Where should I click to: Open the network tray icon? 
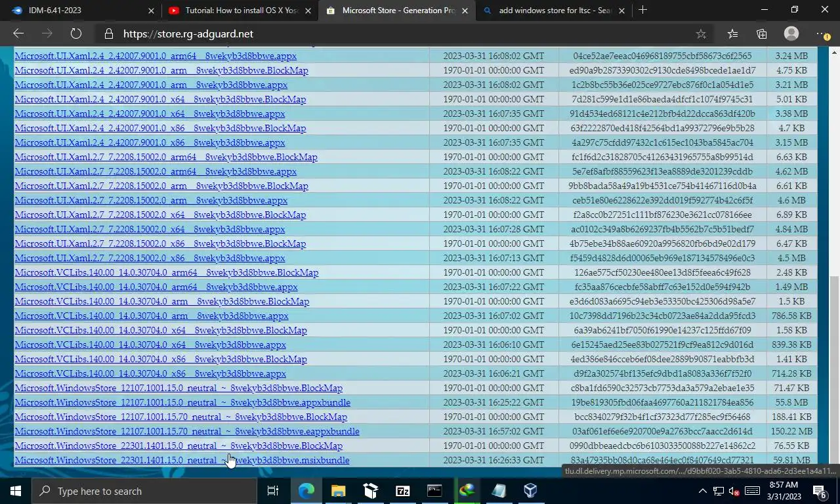719,491
